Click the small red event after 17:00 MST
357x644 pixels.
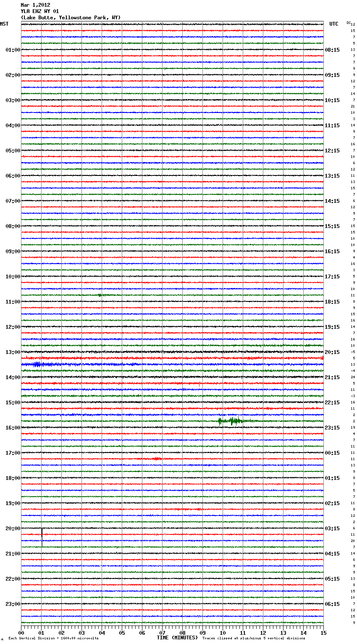[x=156, y=459]
